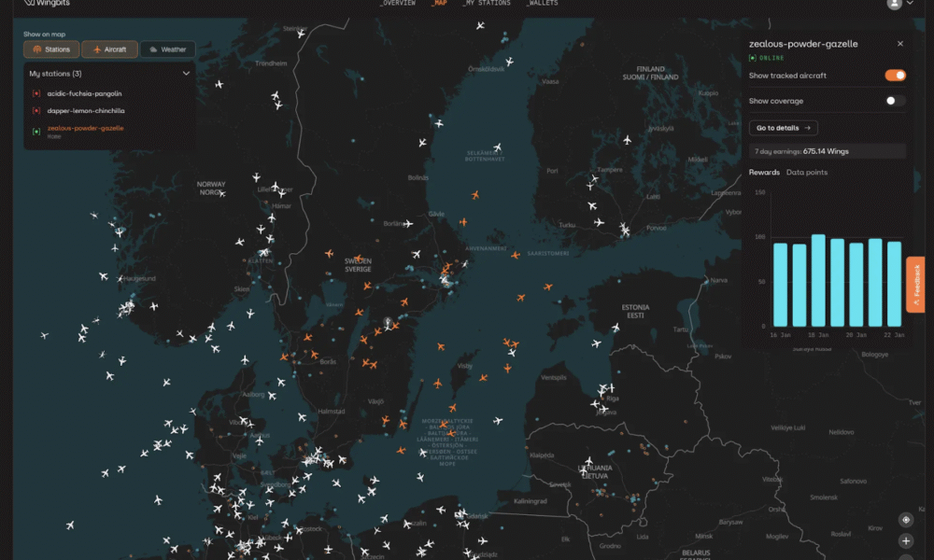Select the aircraft on the Steinkjer label
The height and width of the screenshot is (560, 934).
[x=301, y=34]
